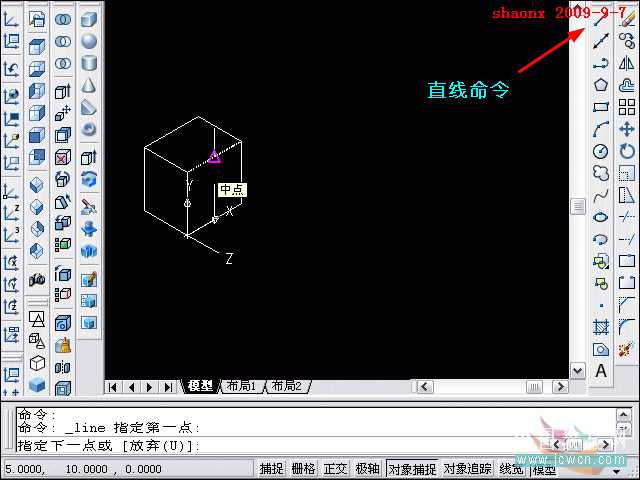Click horizontal scrollbar left arrow

[x=424, y=387]
